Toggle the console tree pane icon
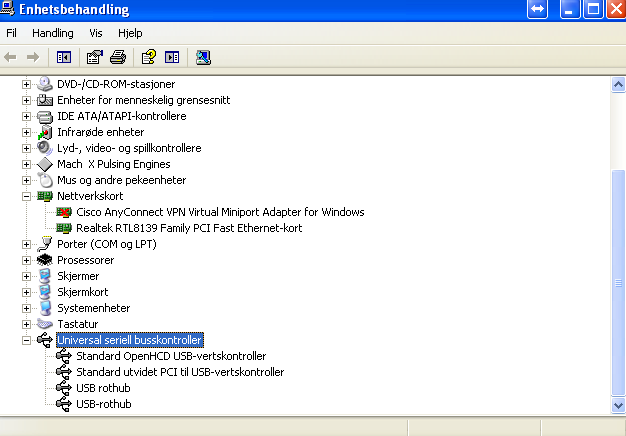 tap(64, 57)
